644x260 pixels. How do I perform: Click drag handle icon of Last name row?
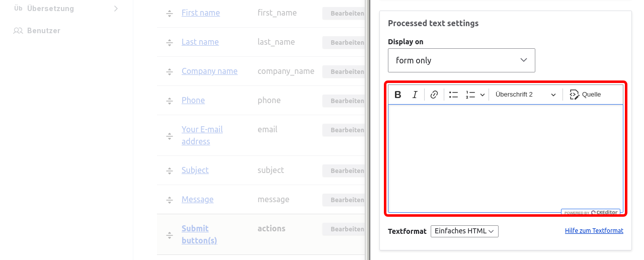pos(170,43)
